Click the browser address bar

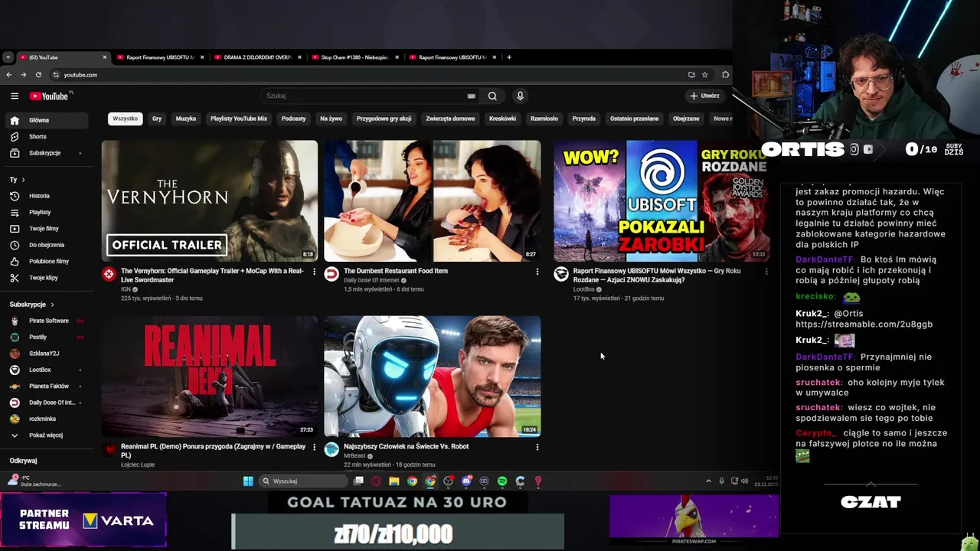coord(367,74)
